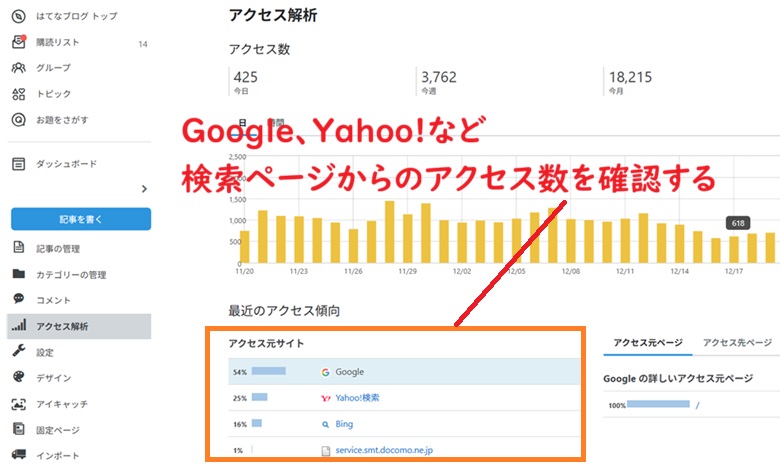Image resolution: width=780 pixels, height=468 pixels.
Task: Open the Yahoo!検索 referrer link
Action: (x=357, y=398)
